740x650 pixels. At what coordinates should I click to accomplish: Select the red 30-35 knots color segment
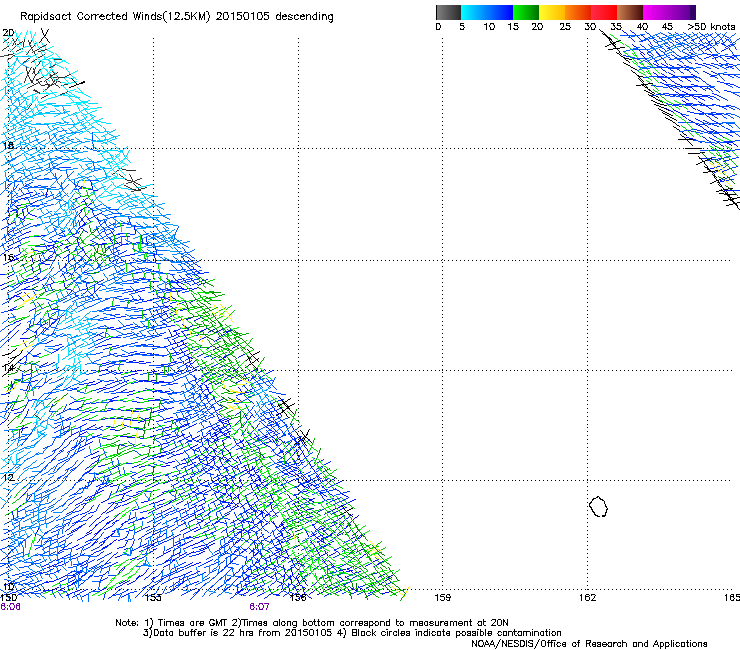click(604, 12)
